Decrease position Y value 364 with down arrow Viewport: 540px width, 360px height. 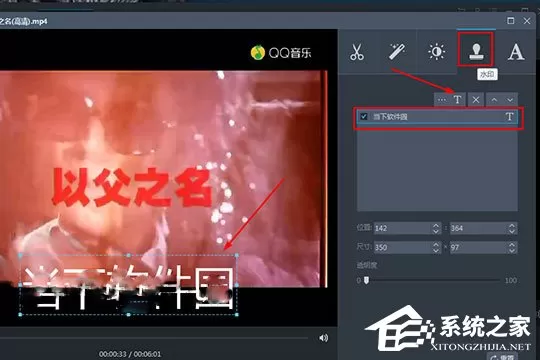click(512, 231)
